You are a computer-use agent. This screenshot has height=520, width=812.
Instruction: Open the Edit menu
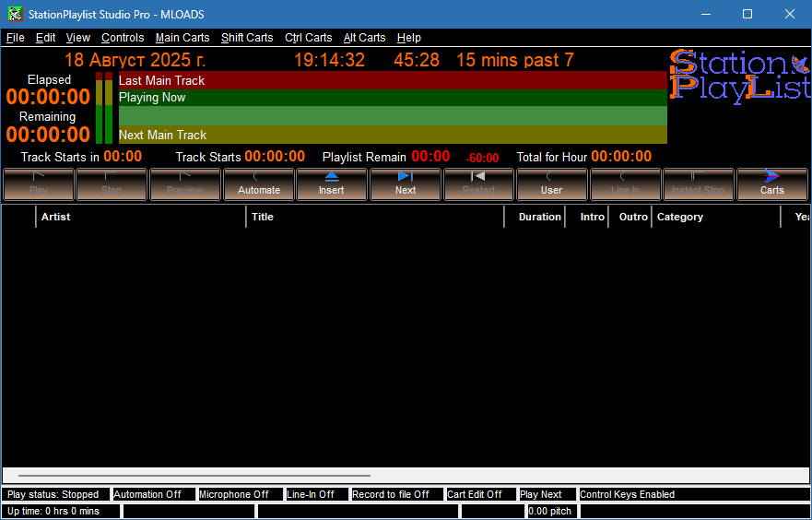coord(45,38)
